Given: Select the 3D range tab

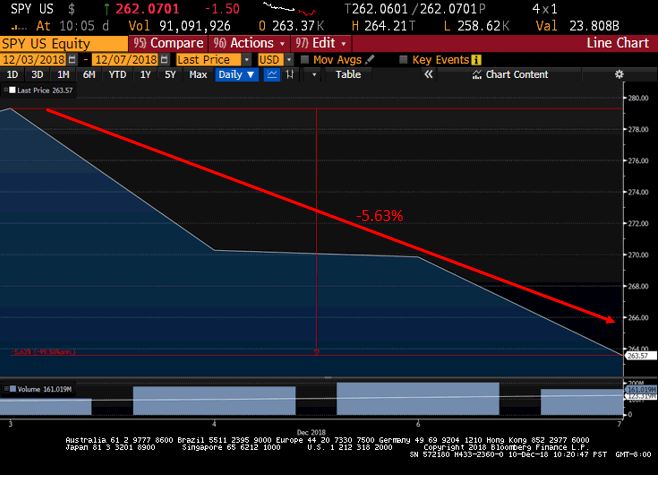Looking at the screenshot, I should (37, 75).
